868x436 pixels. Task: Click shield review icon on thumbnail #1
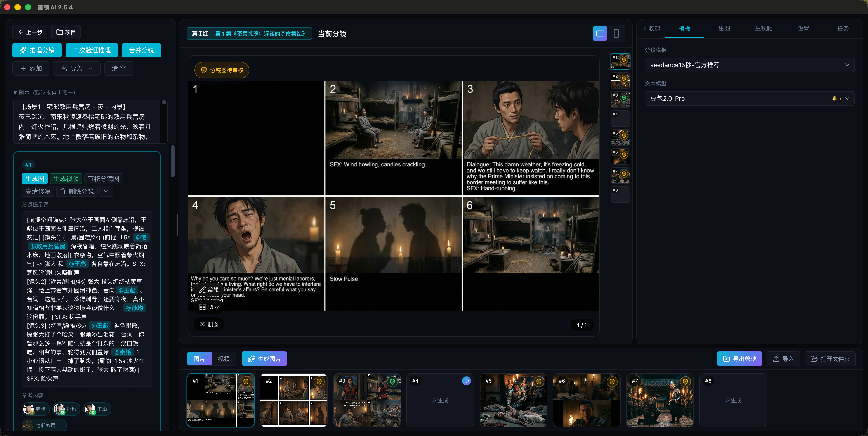246,382
